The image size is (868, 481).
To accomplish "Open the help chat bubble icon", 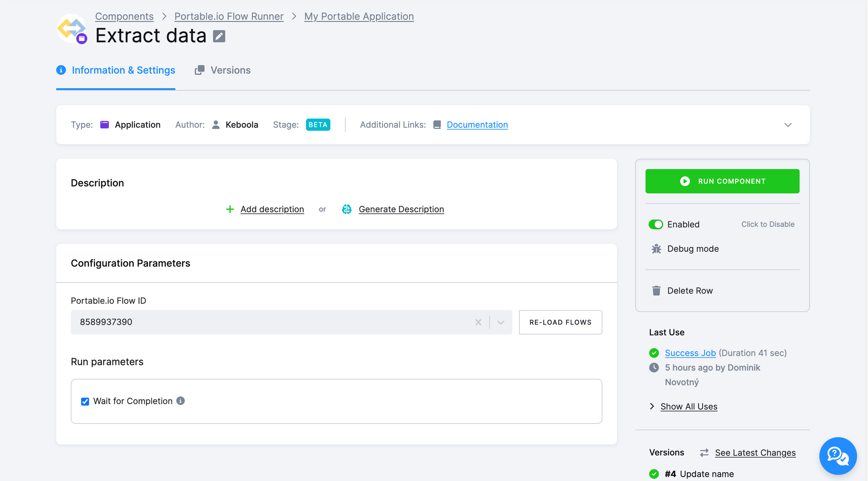I will pyautogui.click(x=838, y=456).
